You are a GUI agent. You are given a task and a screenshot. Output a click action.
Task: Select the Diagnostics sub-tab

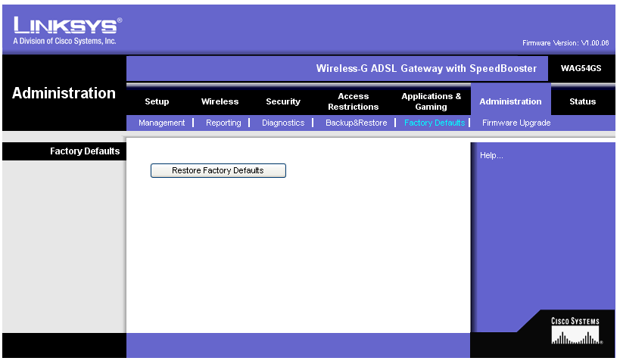[283, 123]
